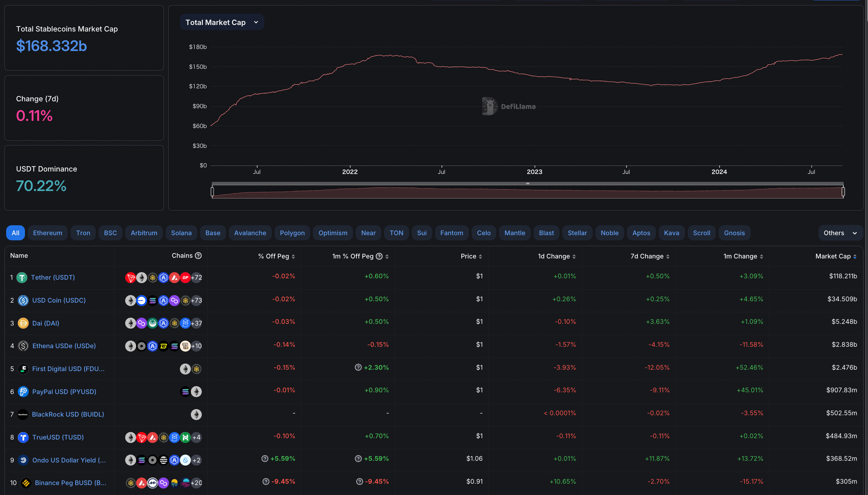Expand the Others chains dropdown

[x=840, y=233]
